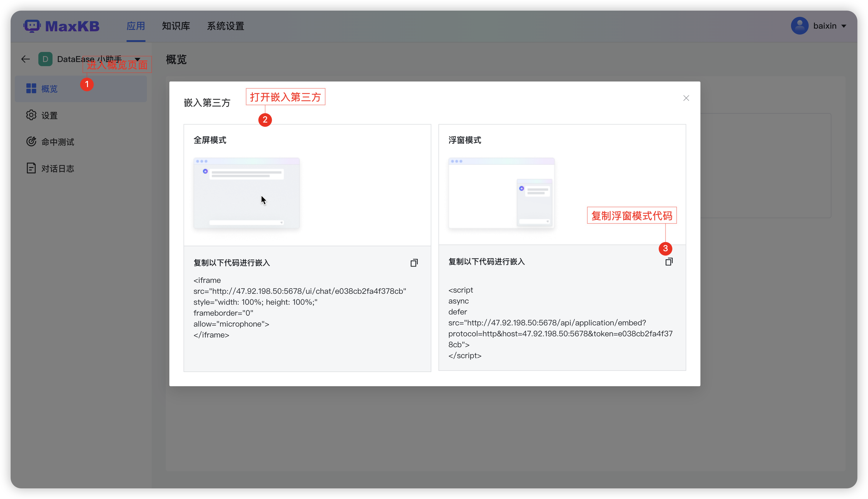
Task: Open 概览 in the sidebar
Action: [49, 89]
